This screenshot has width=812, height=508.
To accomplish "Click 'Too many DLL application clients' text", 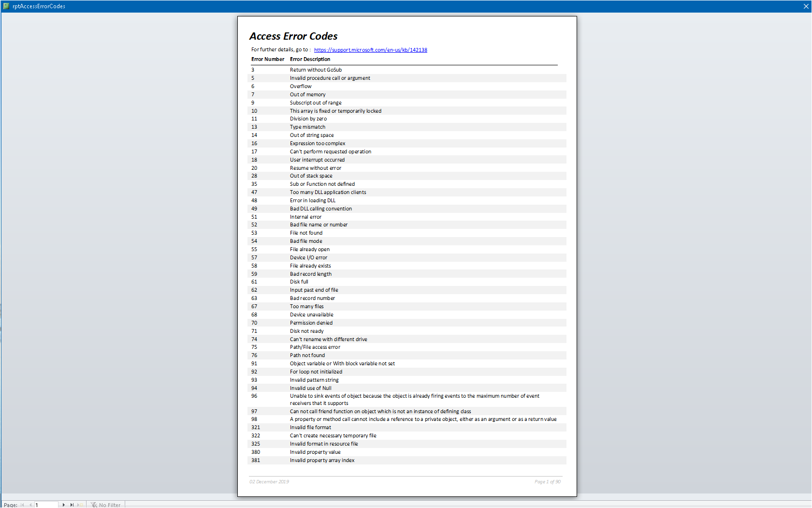I will tap(328, 193).
